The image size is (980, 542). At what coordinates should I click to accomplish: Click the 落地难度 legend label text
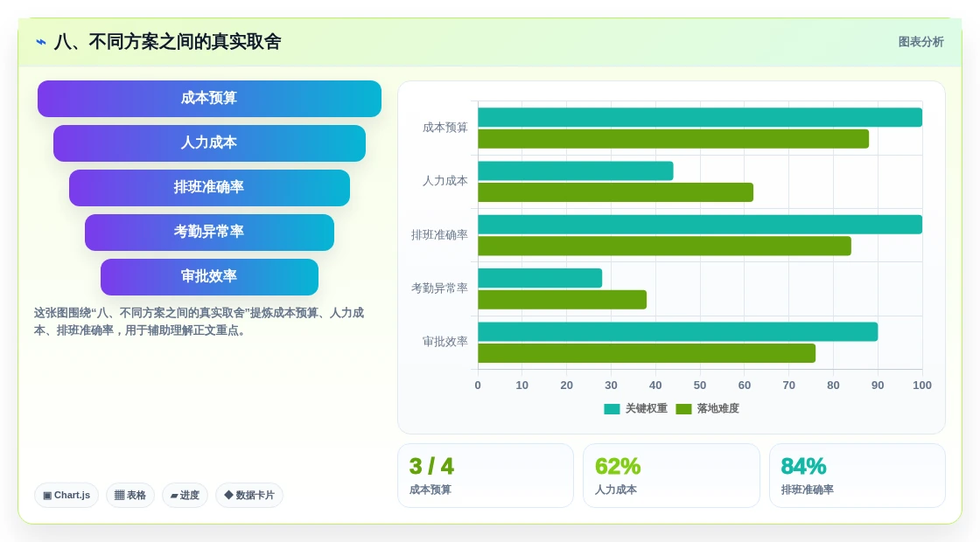click(718, 408)
